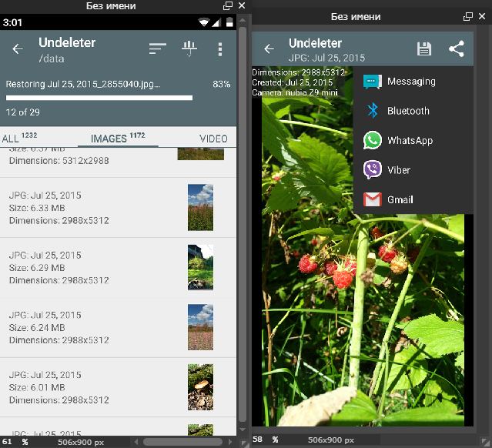This screenshot has width=492, height=448.
Task: Switch to the IMAGES tab
Action: pos(118,138)
